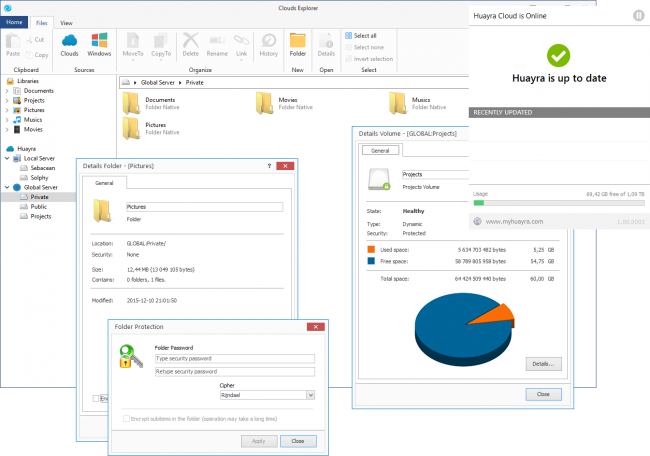
Task: Open the Details ribbon tool
Action: tap(326, 45)
